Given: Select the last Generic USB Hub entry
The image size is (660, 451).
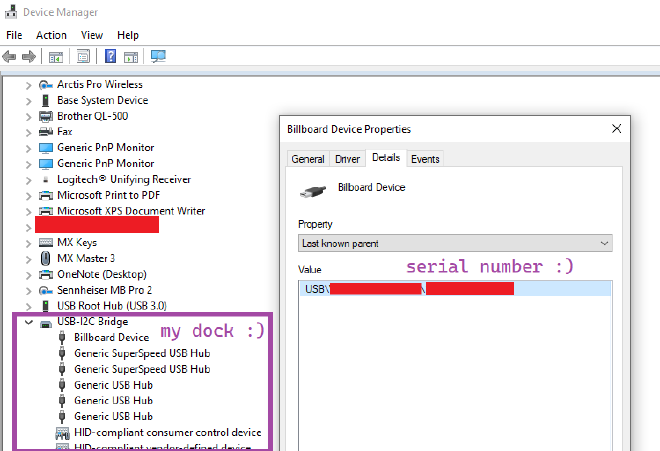Looking at the screenshot, I should point(113,417).
